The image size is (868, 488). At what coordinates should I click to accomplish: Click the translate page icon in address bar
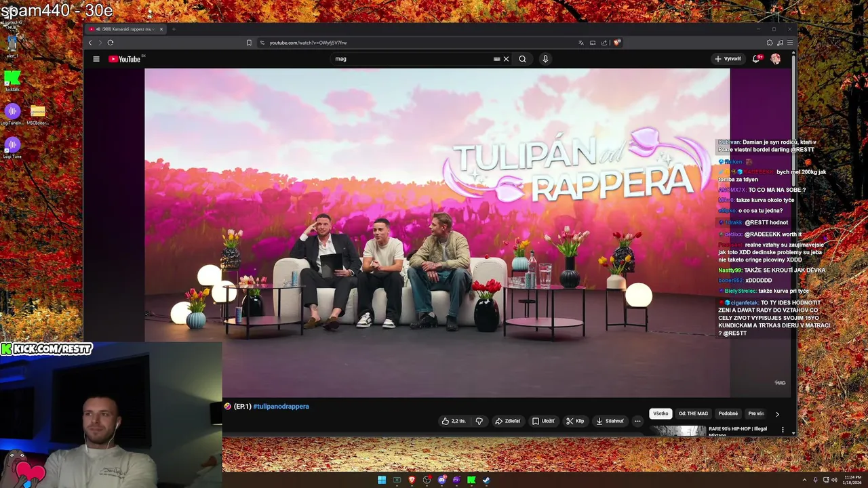coord(580,43)
